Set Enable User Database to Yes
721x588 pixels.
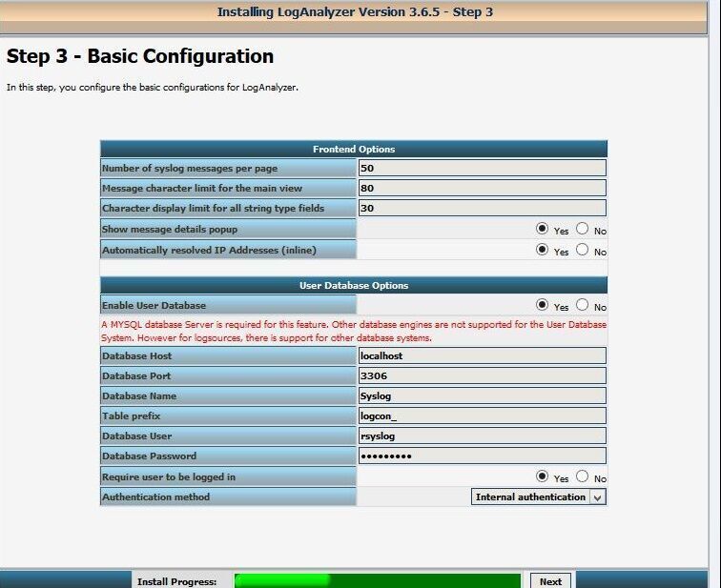point(542,305)
